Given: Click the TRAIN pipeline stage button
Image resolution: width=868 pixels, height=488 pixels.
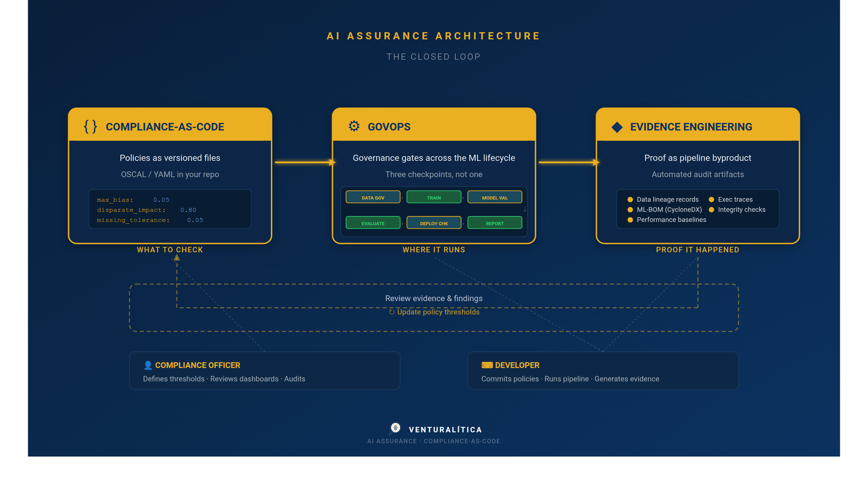Looking at the screenshot, I should tap(434, 197).
